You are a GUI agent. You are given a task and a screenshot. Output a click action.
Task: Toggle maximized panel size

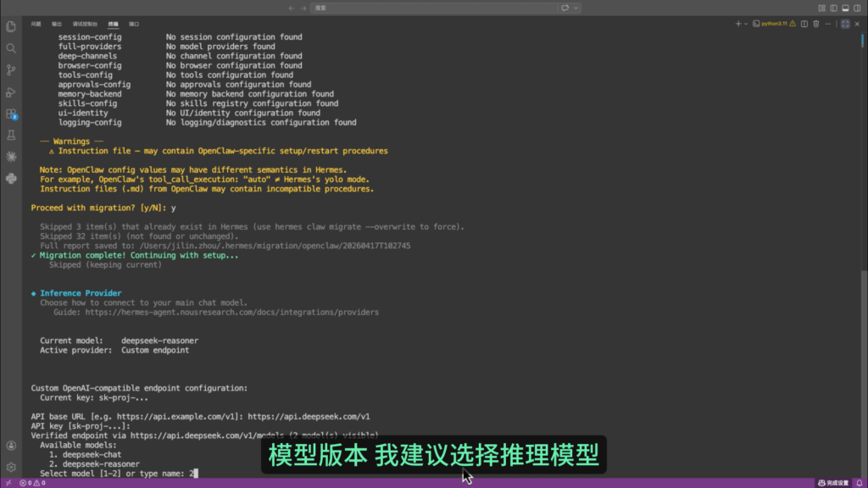845,24
